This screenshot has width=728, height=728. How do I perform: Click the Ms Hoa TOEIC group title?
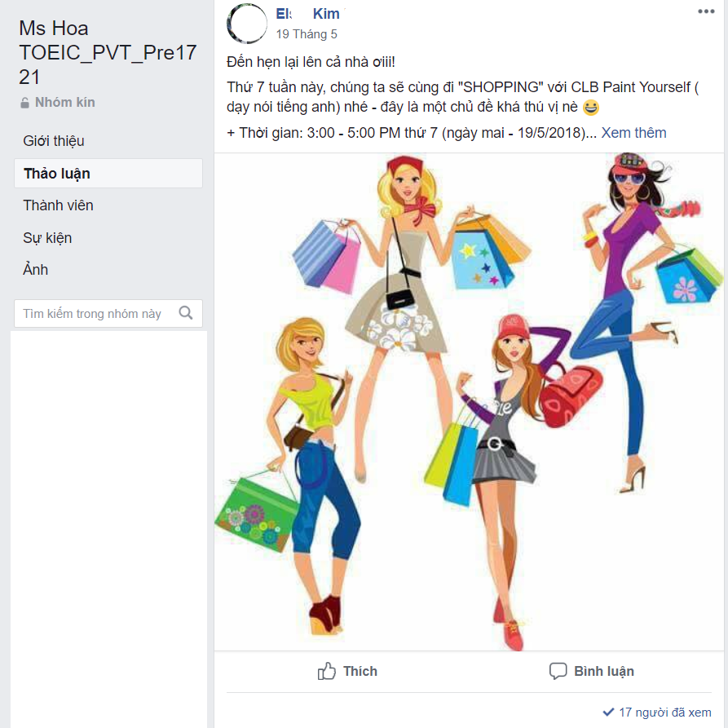pyautogui.click(x=108, y=52)
